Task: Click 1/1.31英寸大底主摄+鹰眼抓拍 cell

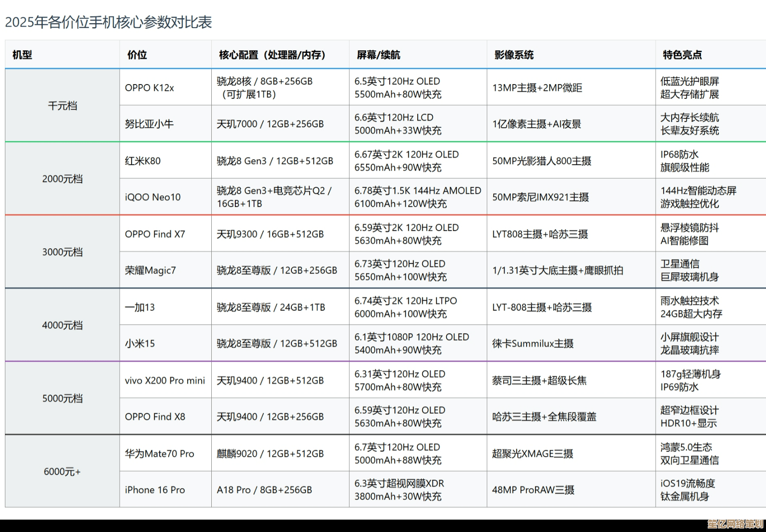Action: coord(571,270)
